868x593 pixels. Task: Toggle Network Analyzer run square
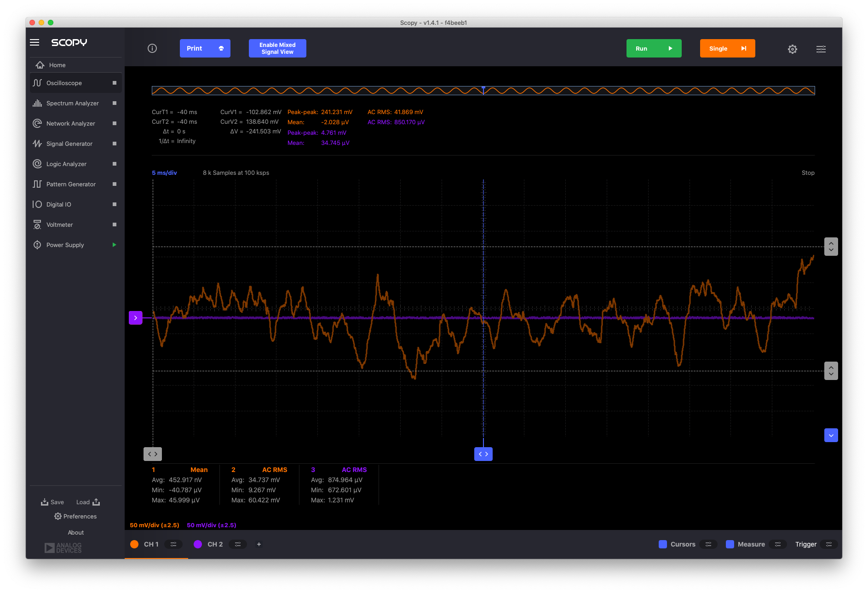[115, 123]
